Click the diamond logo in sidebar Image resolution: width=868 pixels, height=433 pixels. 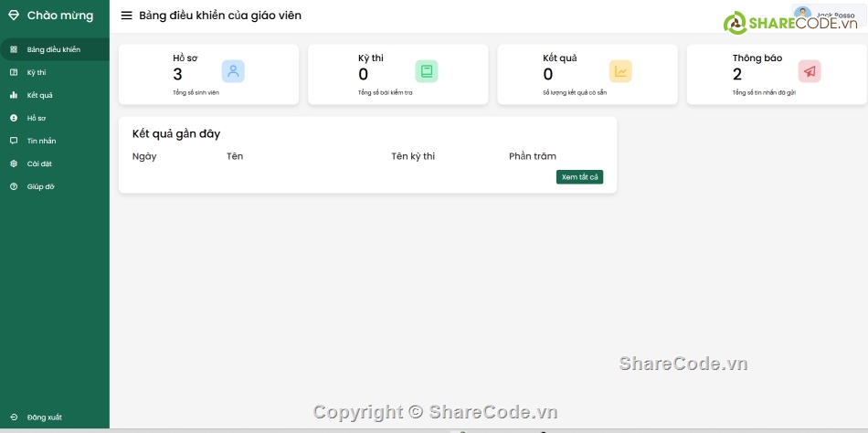[14, 16]
